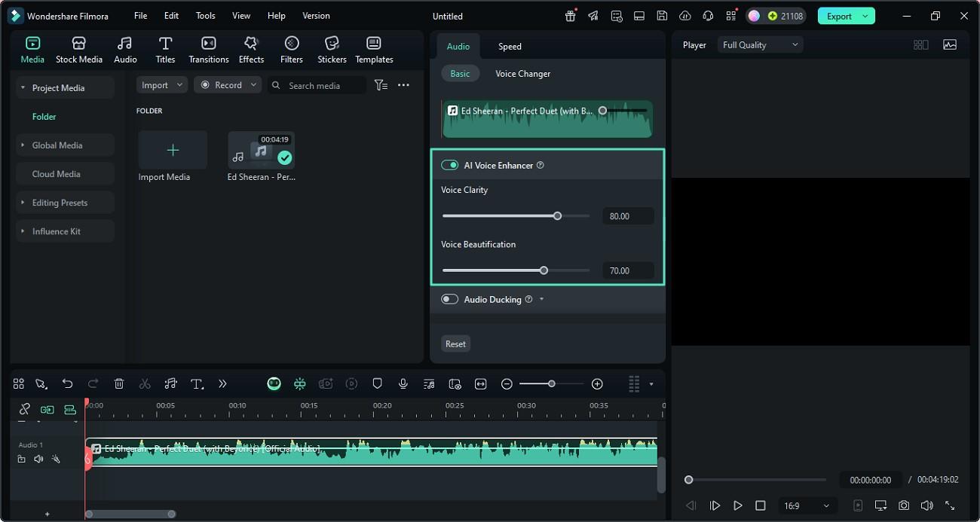980x522 pixels.
Task: Select the Ed Sheeran audio thumbnail
Action: [x=261, y=150]
